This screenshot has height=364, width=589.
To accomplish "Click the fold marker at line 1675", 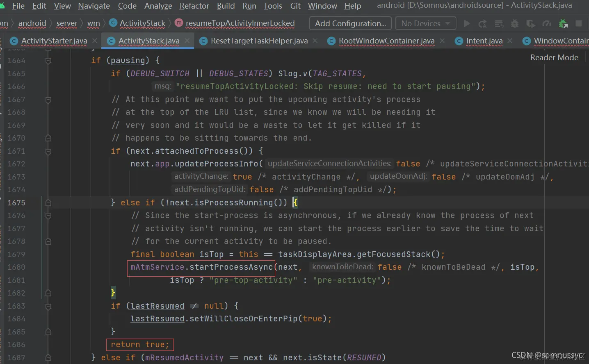I will [x=48, y=203].
